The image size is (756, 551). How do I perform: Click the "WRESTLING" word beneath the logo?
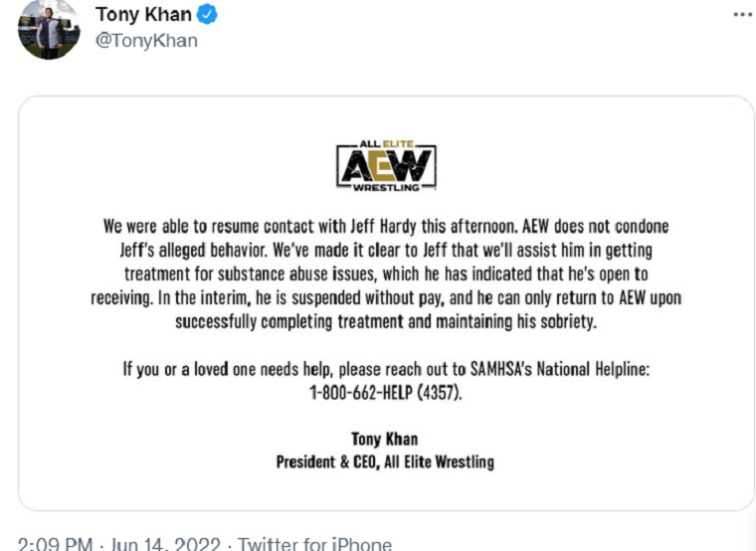[387, 189]
